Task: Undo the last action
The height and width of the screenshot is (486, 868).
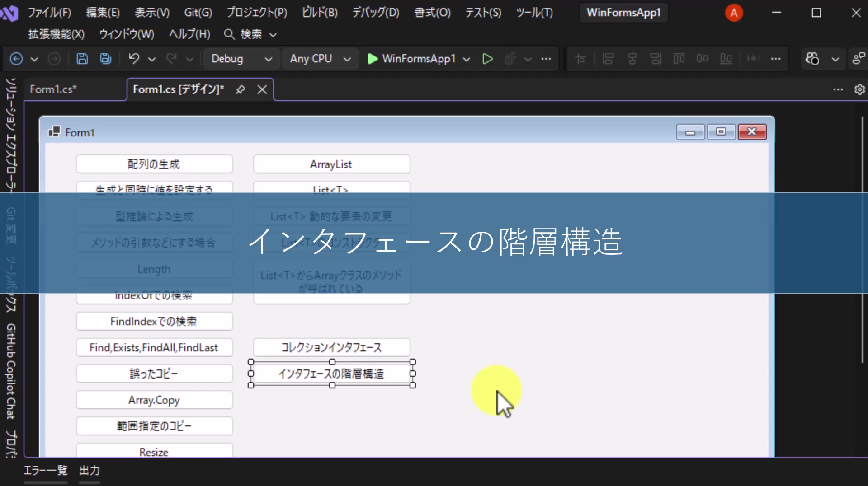Action: (134, 59)
